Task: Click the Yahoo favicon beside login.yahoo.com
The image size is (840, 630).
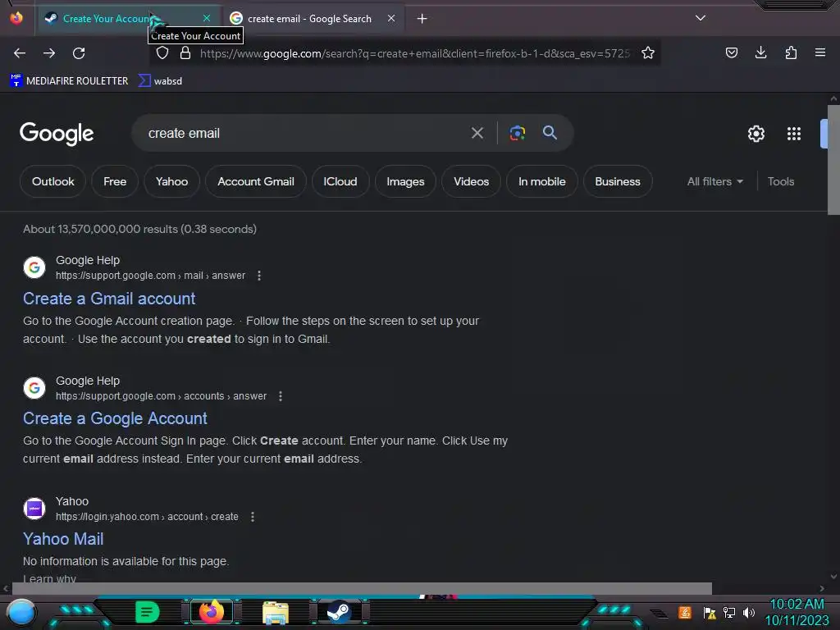Action: click(34, 509)
